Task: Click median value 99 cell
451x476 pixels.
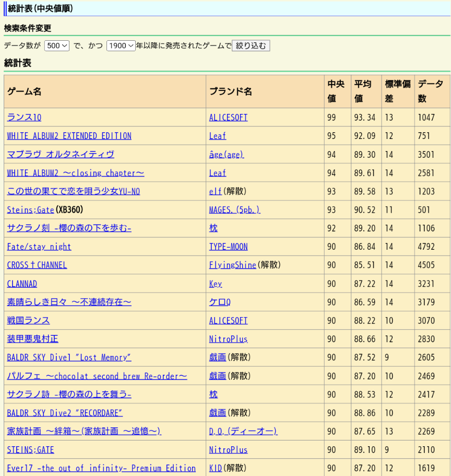Action: pos(338,118)
